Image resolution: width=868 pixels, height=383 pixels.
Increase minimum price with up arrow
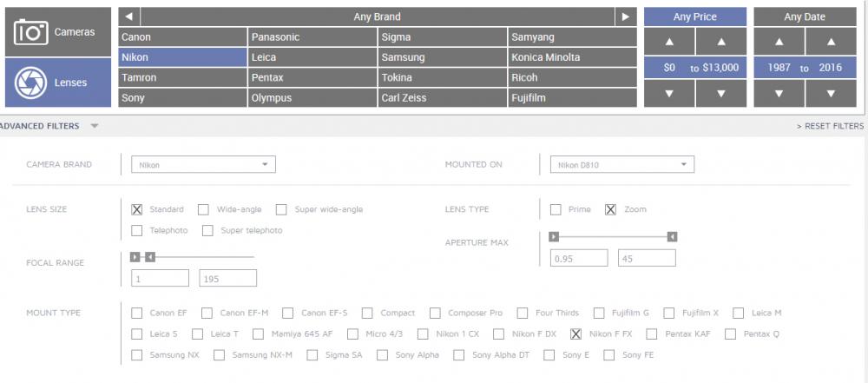(669, 42)
